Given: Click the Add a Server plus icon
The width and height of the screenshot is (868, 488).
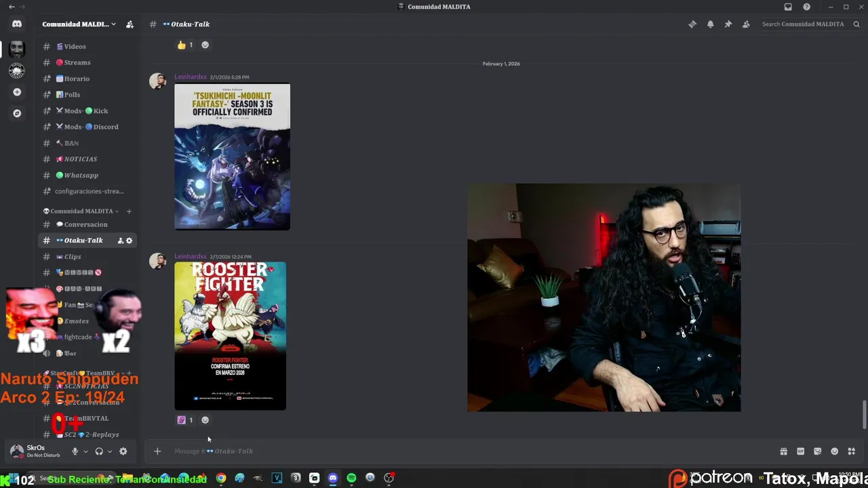Looking at the screenshot, I should (x=17, y=91).
